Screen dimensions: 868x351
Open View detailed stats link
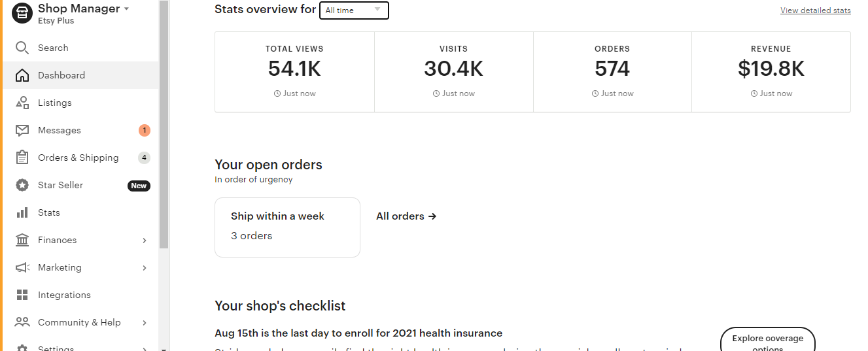pos(816,10)
